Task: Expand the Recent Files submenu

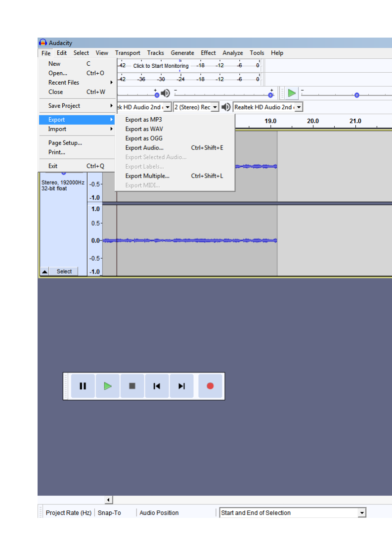Action: 77,83
